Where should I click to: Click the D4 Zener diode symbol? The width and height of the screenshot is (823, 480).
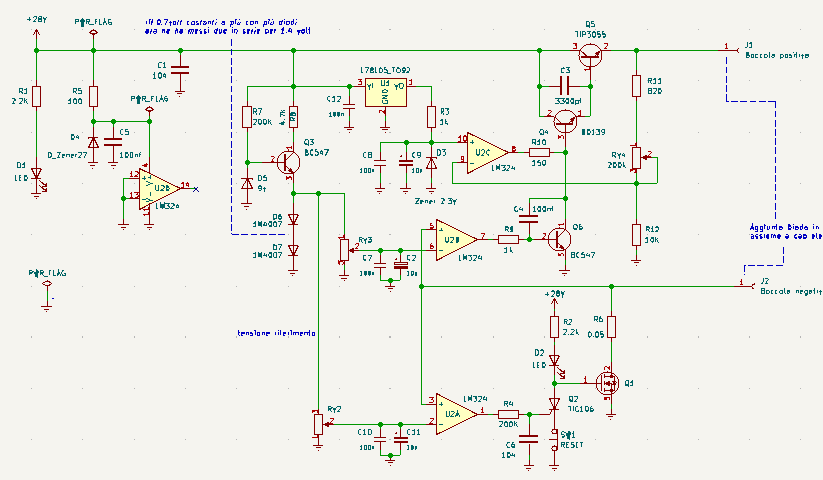pos(93,142)
